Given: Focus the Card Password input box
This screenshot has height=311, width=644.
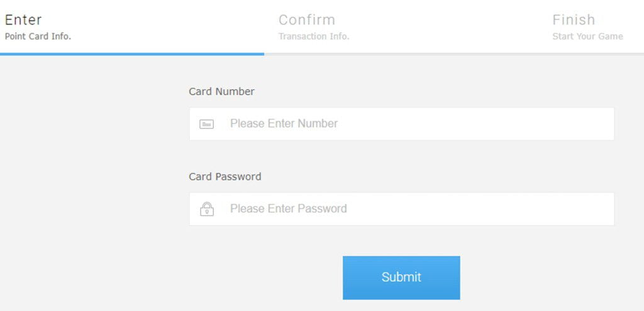Looking at the screenshot, I should click(x=401, y=209).
